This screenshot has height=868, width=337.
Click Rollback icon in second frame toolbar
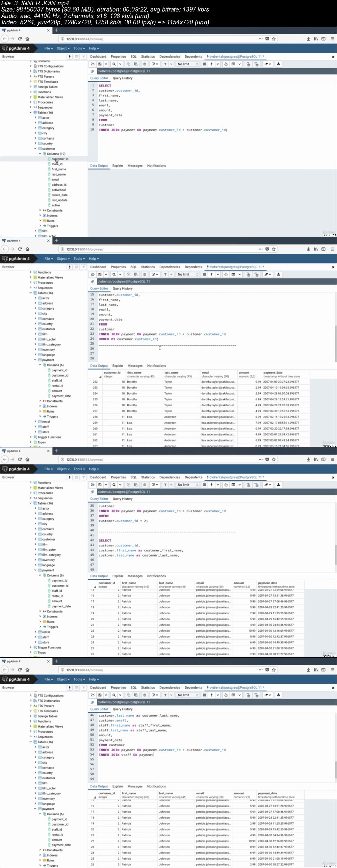(x=256, y=274)
